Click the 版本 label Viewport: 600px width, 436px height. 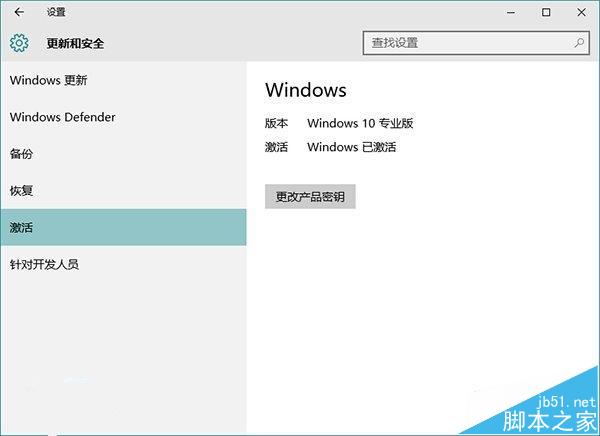click(276, 123)
